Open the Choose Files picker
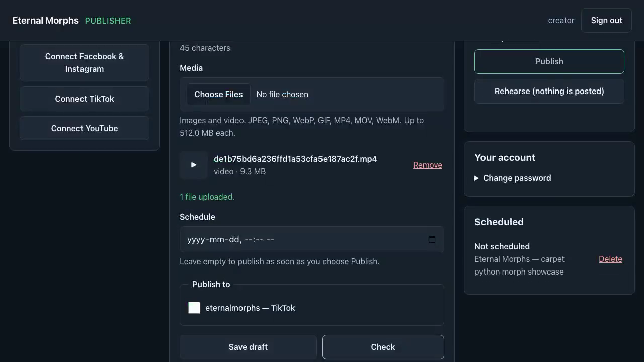Screen dimensions: 644x362 pos(218,94)
